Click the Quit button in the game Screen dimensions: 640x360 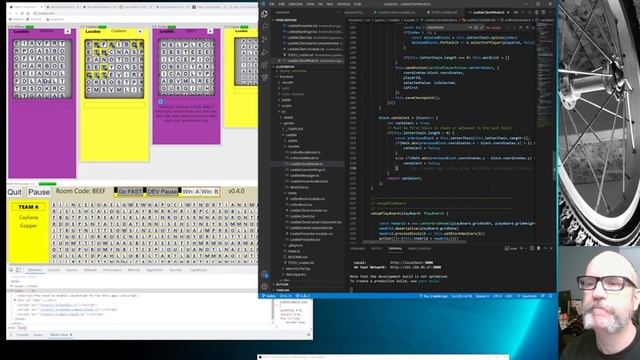coord(14,192)
